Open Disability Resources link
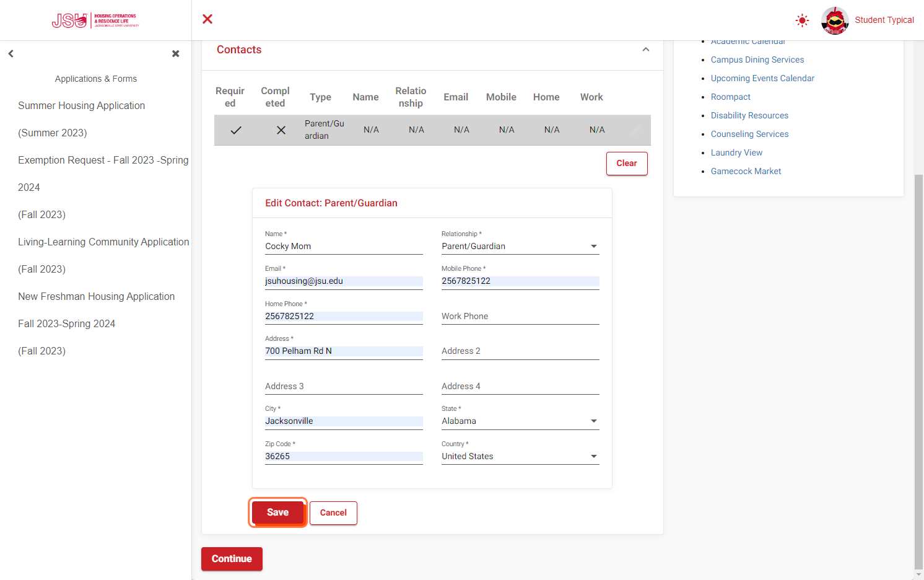Screen dimensions: 924x580 tap(749, 115)
